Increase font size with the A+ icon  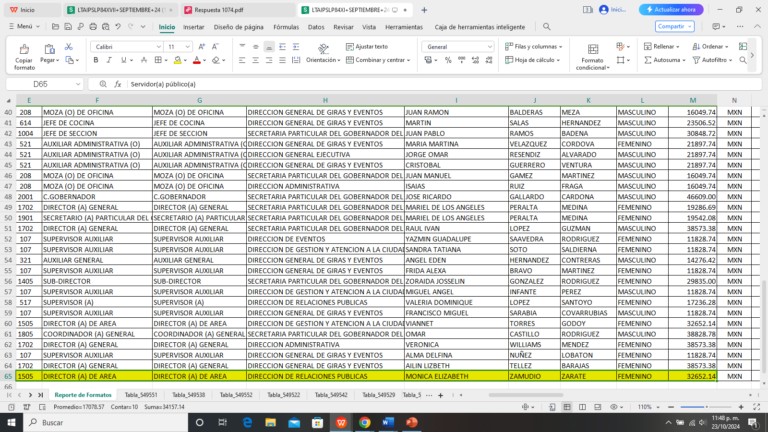(x=201, y=46)
